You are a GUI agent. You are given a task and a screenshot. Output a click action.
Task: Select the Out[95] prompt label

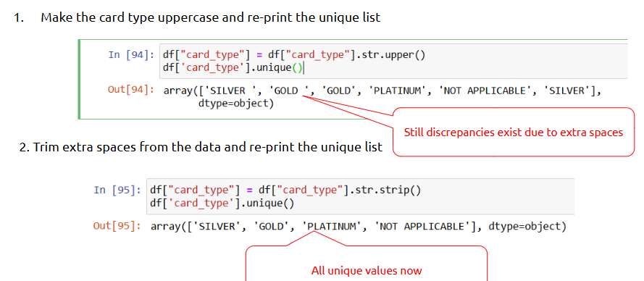[x=117, y=225]
